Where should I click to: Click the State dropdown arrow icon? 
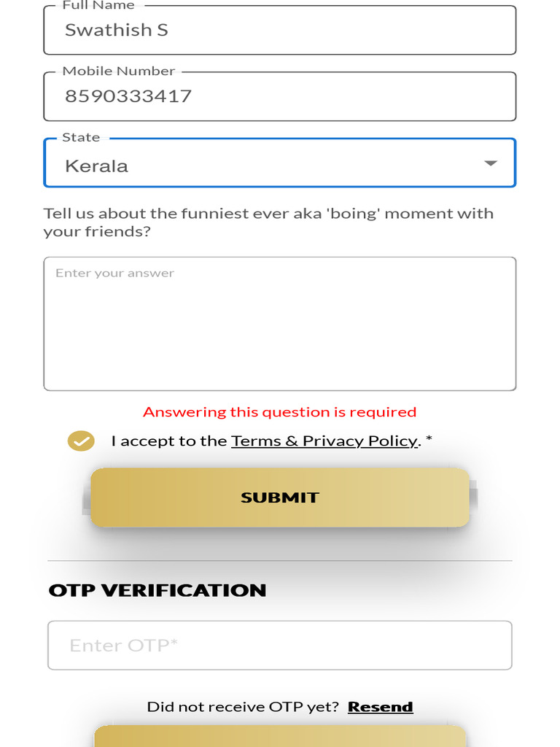click(x=491, y=163)
